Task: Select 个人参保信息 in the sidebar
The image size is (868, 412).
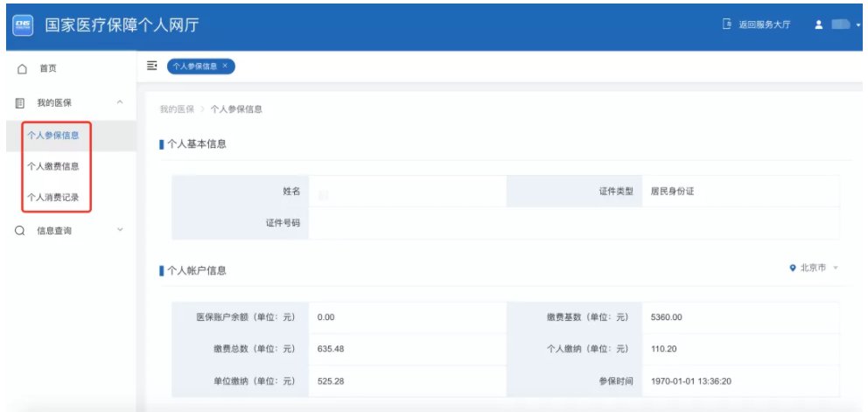Action: pyautogui.click(x=53, y=135)
